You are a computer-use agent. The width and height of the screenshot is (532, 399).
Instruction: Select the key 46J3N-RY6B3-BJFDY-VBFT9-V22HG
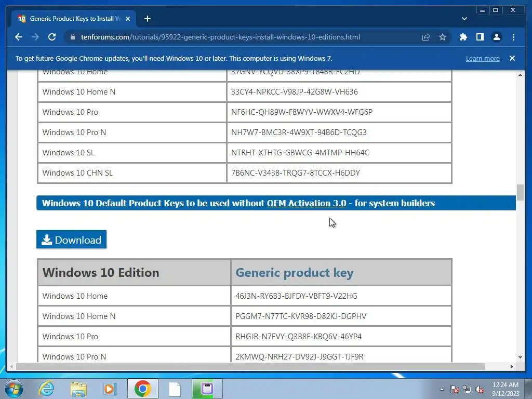click(296, 296)
